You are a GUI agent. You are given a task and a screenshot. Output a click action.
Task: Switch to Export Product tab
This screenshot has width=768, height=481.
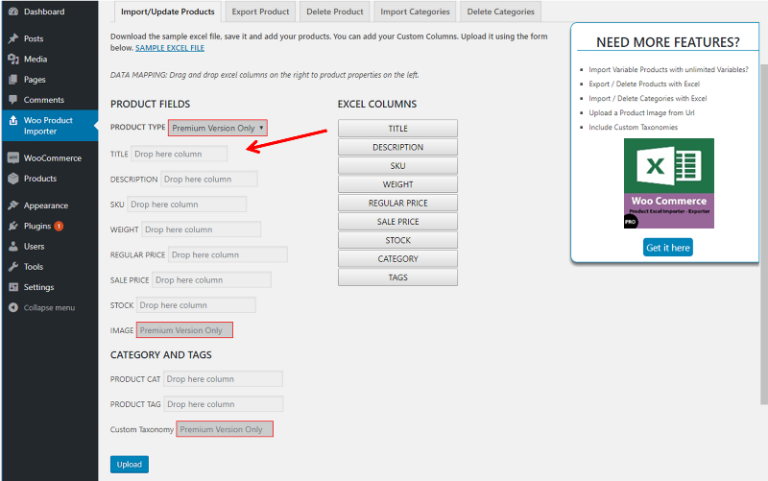click(260, 12)
